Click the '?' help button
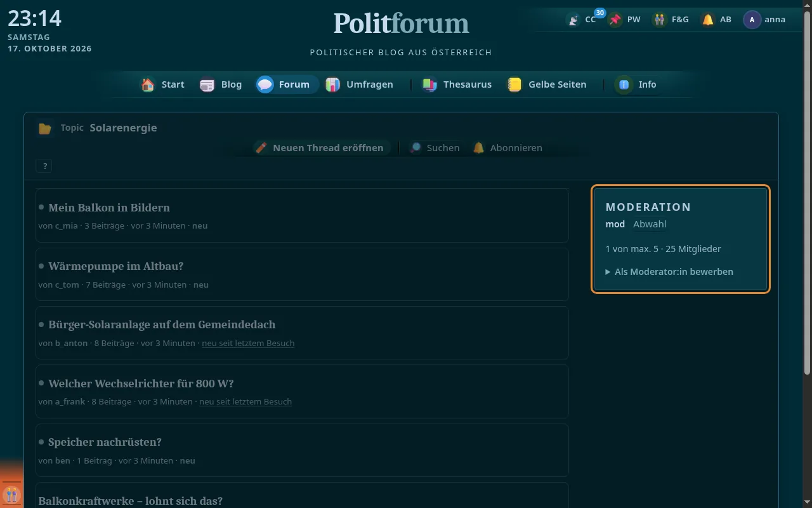The image size is (812, 508). tap(44, 166)
